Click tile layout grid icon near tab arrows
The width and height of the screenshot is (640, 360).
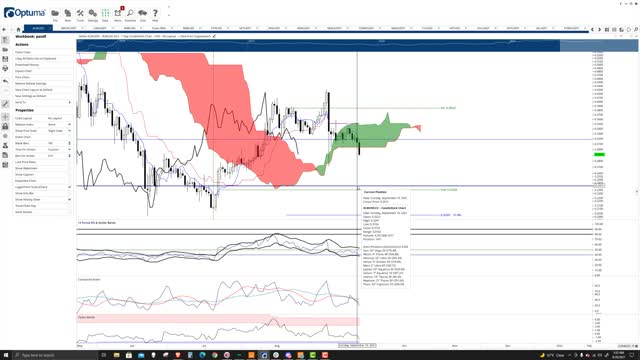pos(607,29)
